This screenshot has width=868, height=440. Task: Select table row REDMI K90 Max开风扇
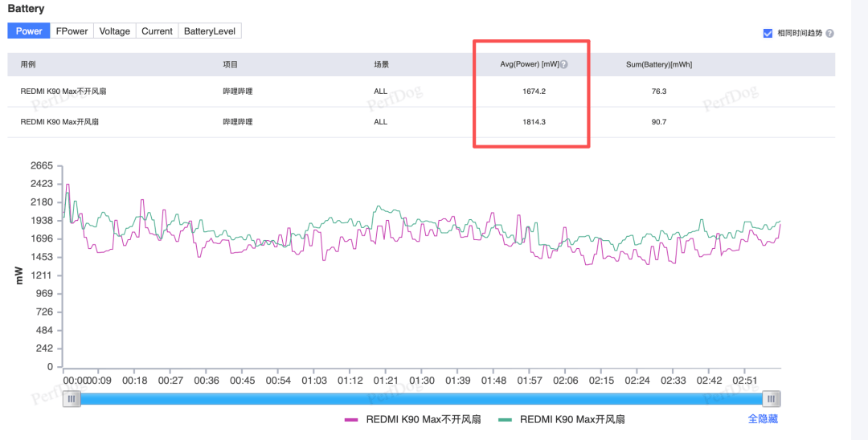click(x=420, y=122)
